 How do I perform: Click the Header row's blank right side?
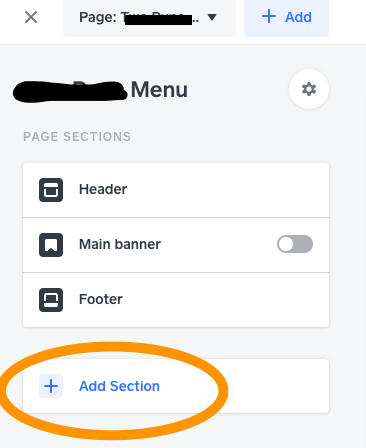coord(227,190)
